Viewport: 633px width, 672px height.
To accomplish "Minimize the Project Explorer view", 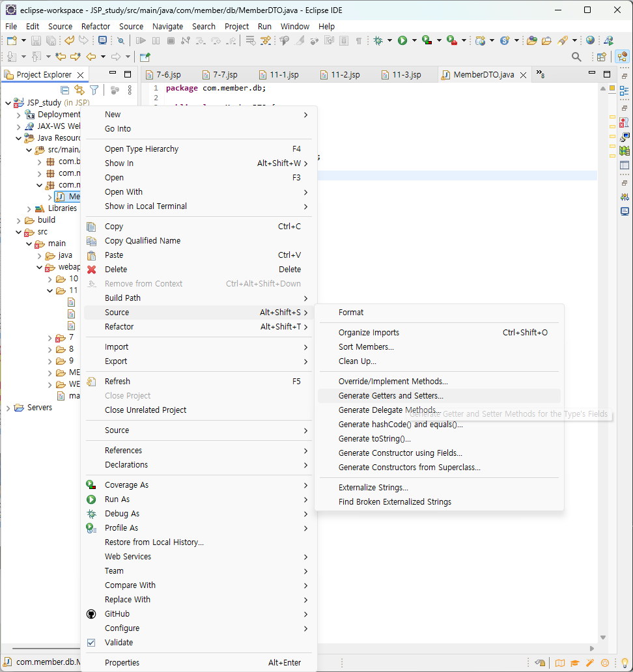I will click(113, 73).
